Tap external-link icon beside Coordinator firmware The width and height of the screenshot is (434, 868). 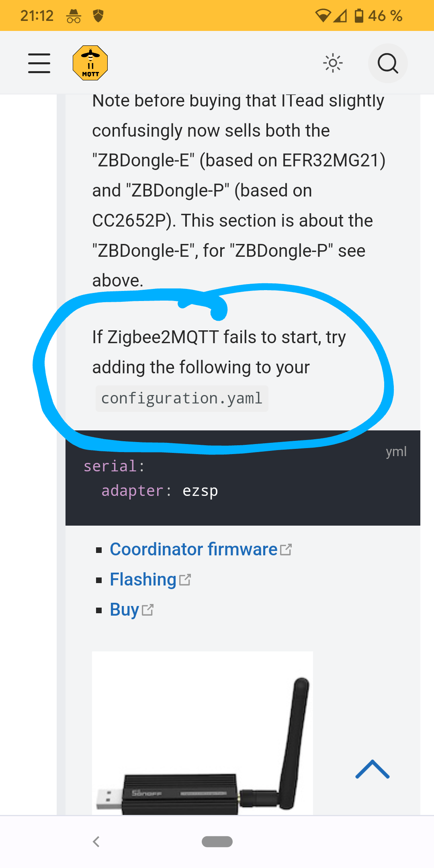click(x=286, y=550)
